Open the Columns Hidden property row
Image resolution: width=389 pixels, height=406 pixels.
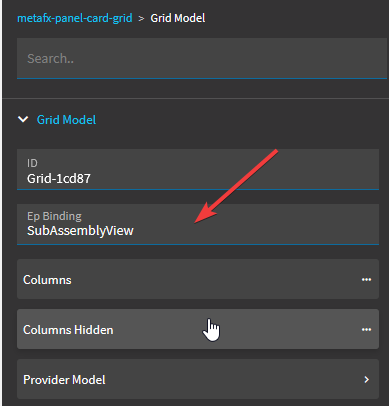pos(198,329)
